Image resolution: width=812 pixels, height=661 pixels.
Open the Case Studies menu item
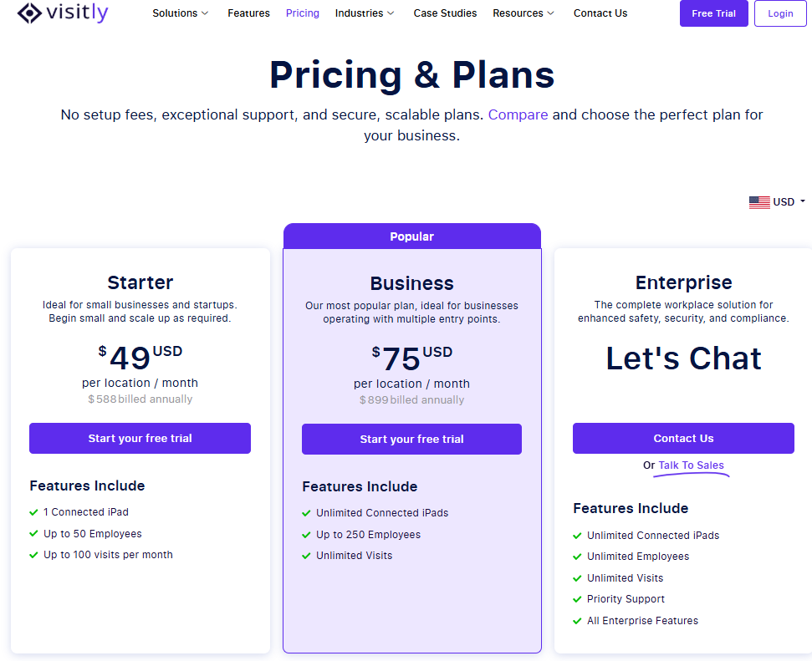click(x=445, y=13)
